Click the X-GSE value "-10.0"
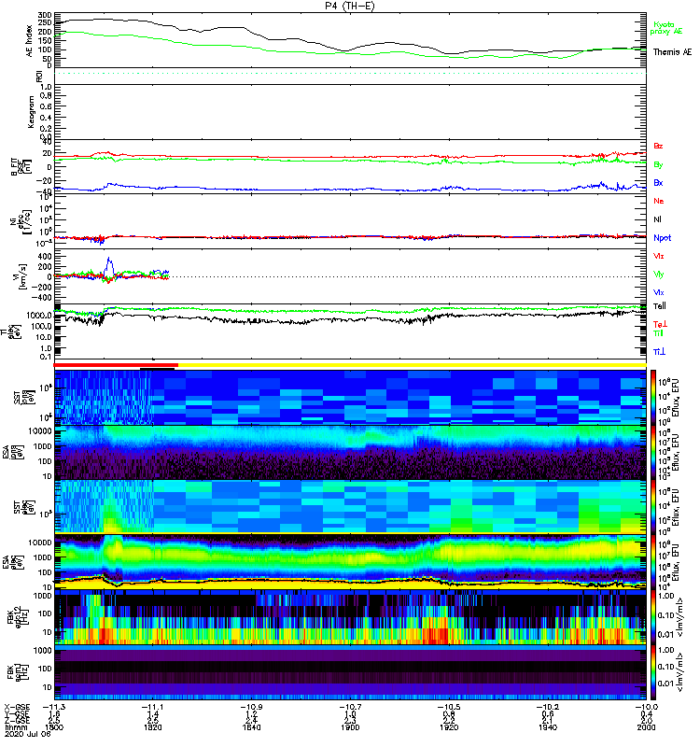The width and height of the screenshot is (700, 747). click(x=647, y=707)
